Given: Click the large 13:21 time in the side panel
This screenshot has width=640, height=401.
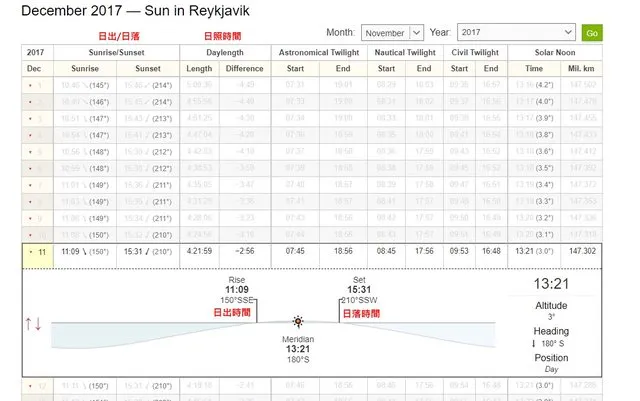Looking at the screenshot, I should click(x=551, y=284).
